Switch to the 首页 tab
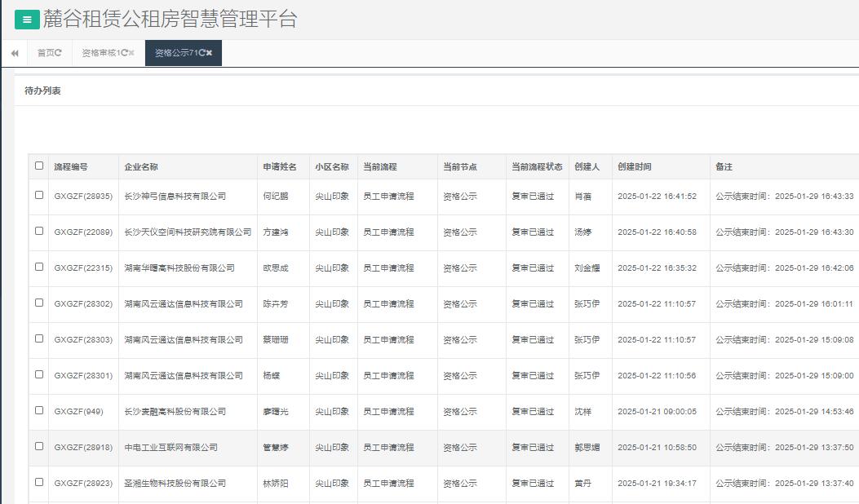Image resolution: width=859 pixels, height=504 pixels. 46,53
